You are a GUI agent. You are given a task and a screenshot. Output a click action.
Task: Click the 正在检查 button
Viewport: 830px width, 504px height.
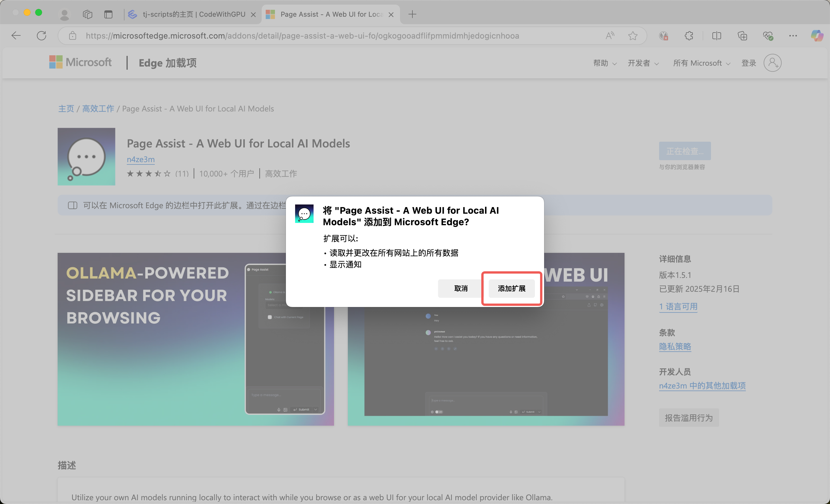click(x=685, y=151)
